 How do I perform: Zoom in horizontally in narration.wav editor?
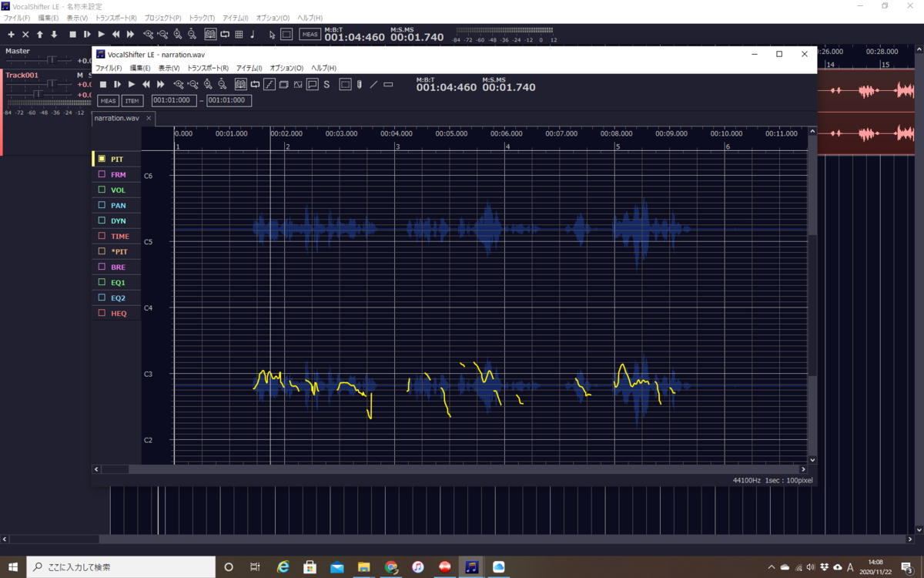[179, 84]
